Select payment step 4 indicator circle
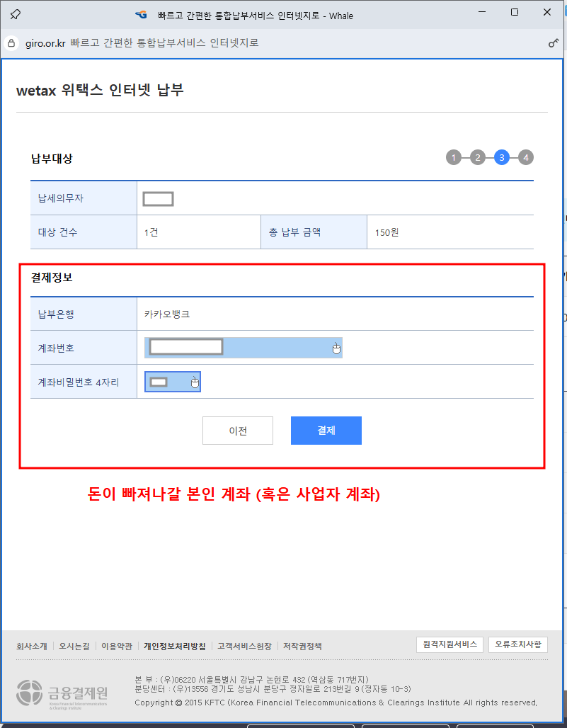567x728 pixels. [525, 157]
